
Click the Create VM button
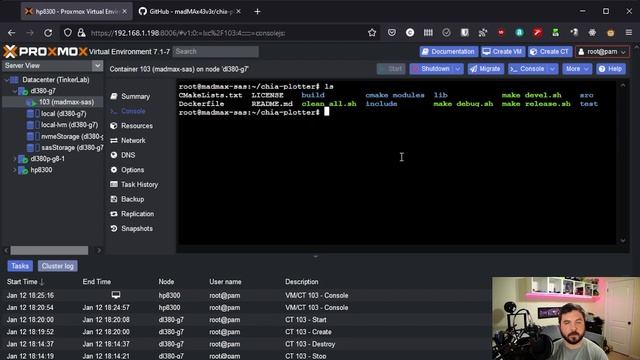tap(502, 51)
